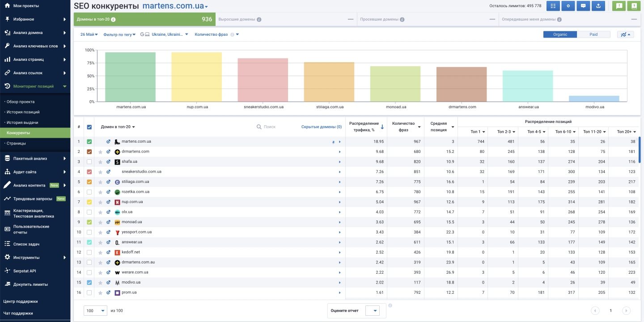Show info for Домены в топ-20
Screen dimensions: 644x322
pyautogui.click(x=114, y=20)
